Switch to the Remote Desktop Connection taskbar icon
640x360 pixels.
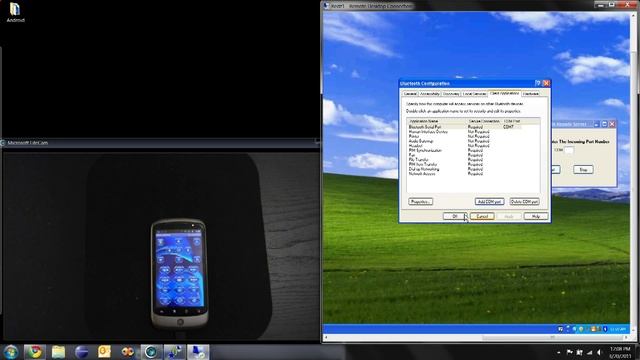[198, 352]
